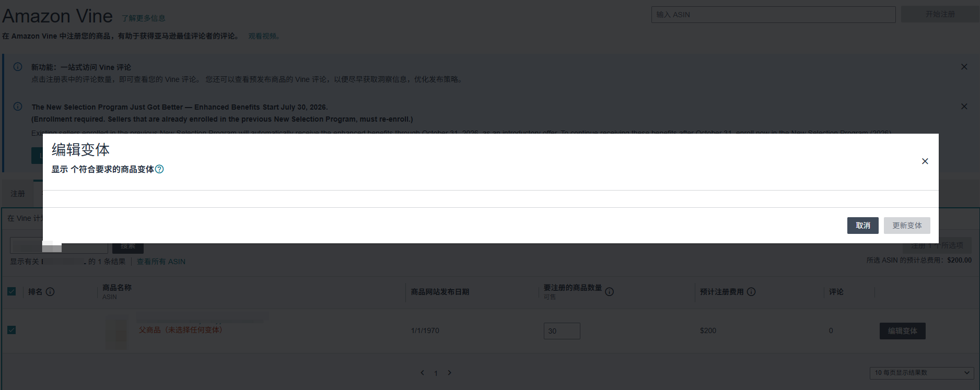Close the 编辑变体 dialog with the X

(x=925, y=161)
